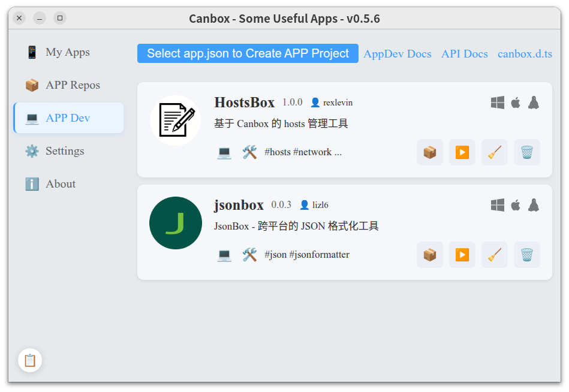This screenshot has width=569, height=392.
Task: Click the Apple platform icon for HostsBox
Action: 516,102
